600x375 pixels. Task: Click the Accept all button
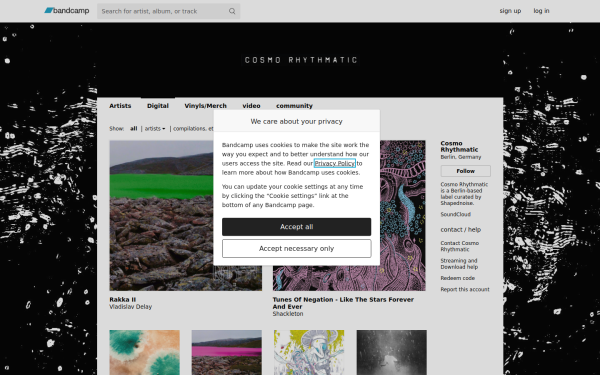pyautogui.click(x=297, y=227)
